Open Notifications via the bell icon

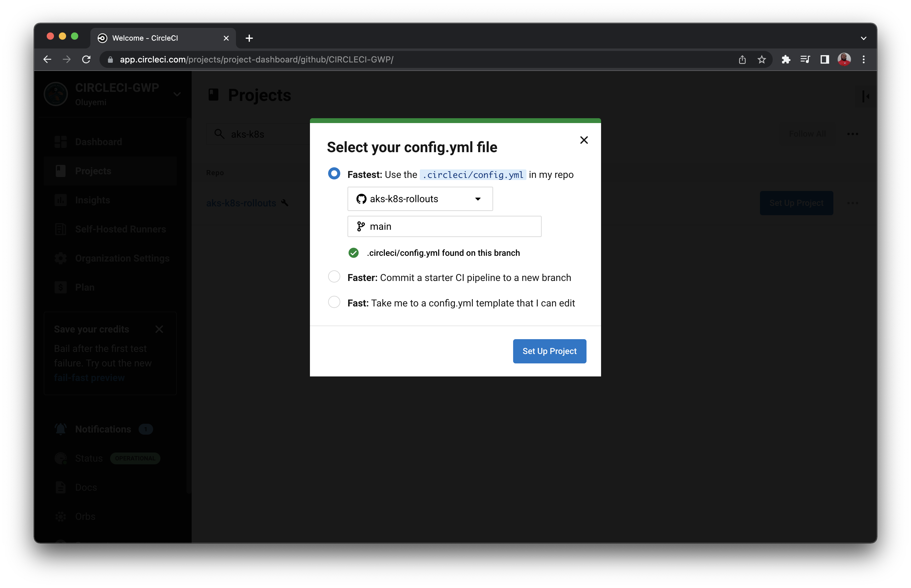click(60, 429)
